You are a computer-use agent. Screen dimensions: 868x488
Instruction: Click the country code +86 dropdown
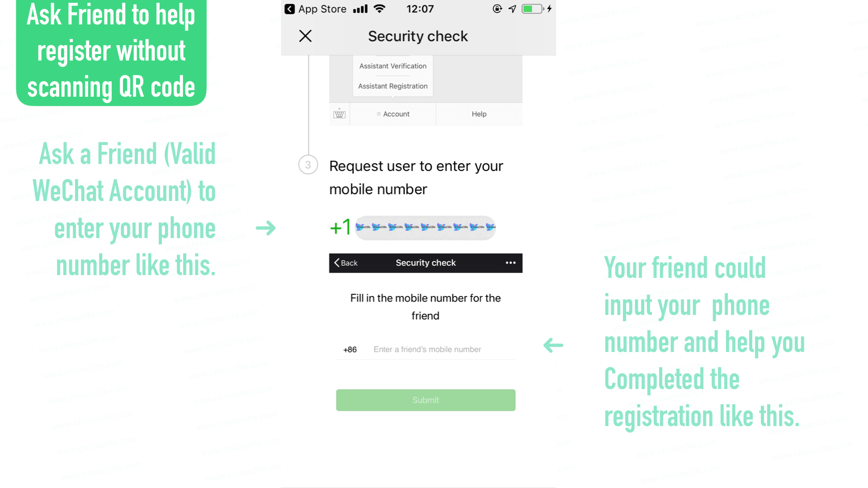[350, 349]
